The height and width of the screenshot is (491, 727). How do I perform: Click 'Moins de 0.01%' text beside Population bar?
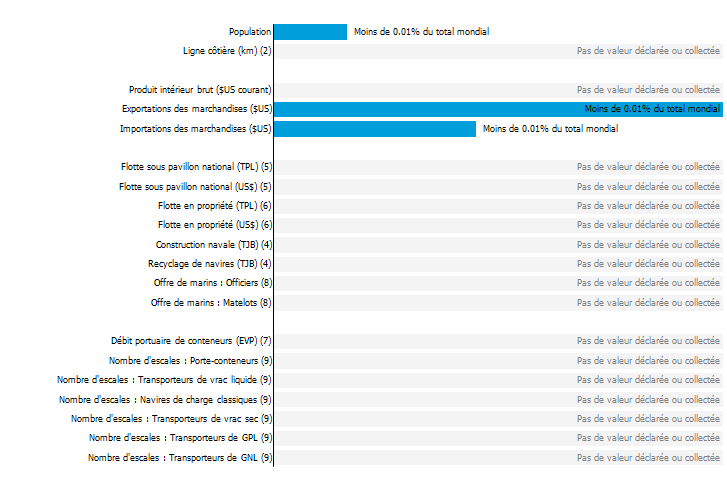coord(421,32)
